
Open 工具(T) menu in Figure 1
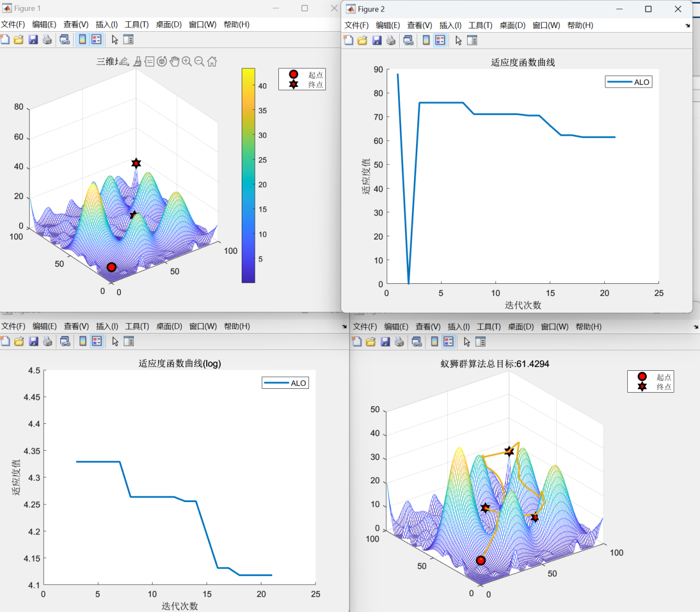tap(137, 25)
